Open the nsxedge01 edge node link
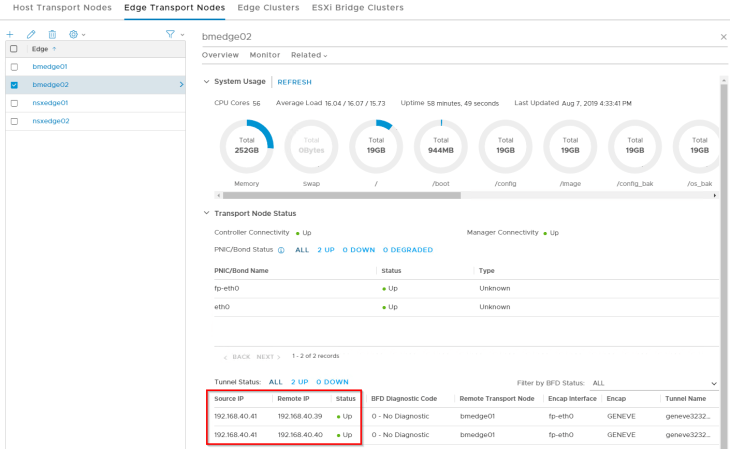The height and width of the screenshot is (449, 730). [50, 103]
